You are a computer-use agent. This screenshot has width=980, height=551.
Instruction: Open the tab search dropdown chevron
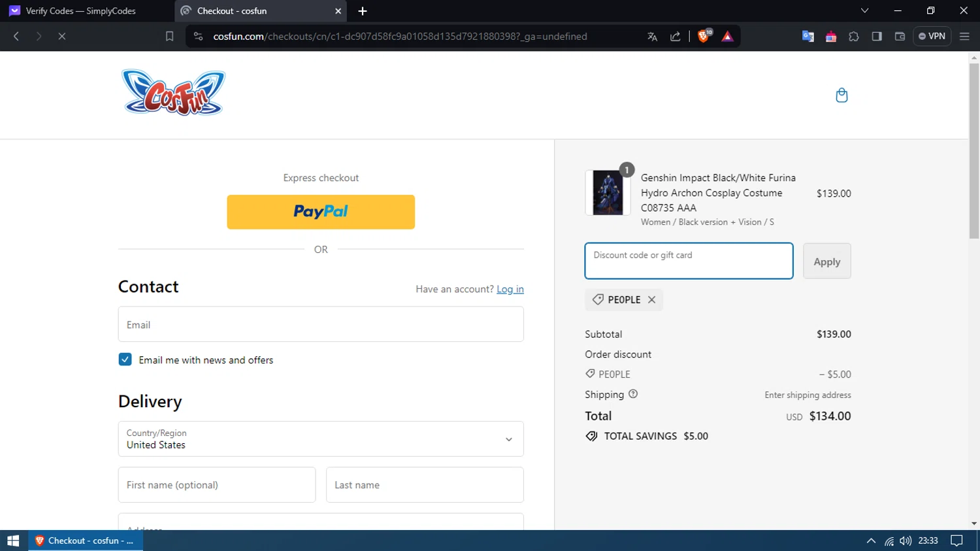(864, 10)
